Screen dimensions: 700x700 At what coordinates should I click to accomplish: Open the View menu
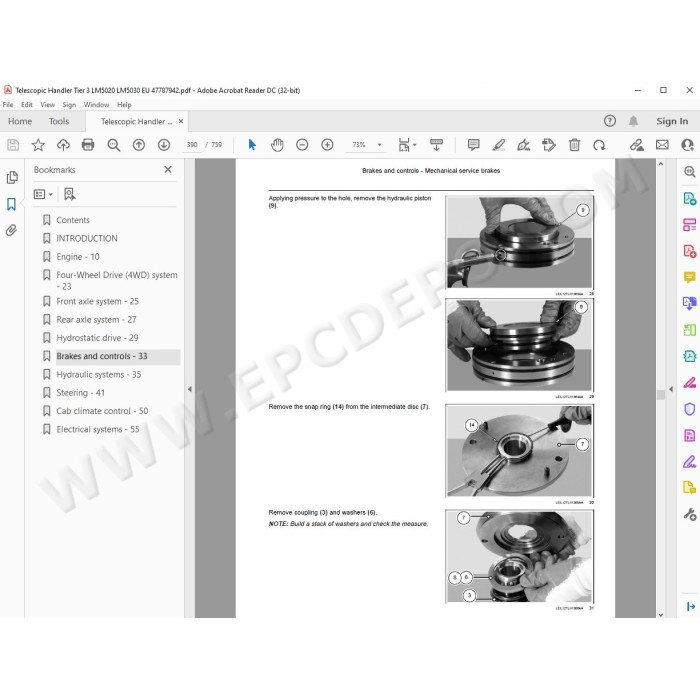point(47,105)
